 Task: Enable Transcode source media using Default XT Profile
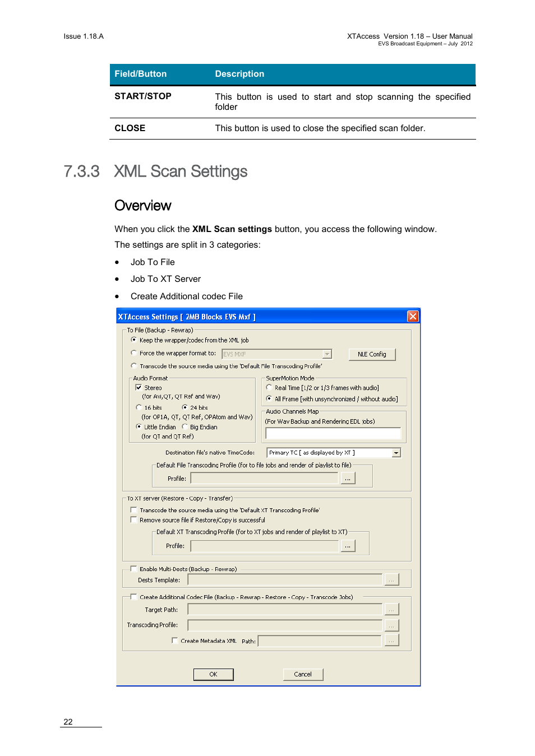coord(133,510)
